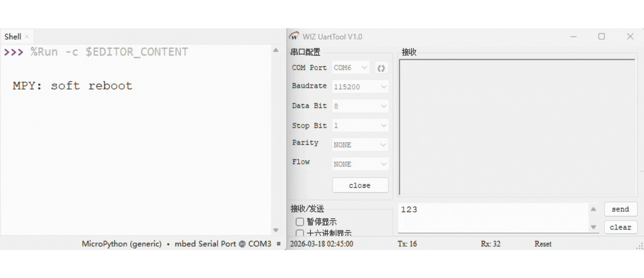Click the send button

pos(620,209)
